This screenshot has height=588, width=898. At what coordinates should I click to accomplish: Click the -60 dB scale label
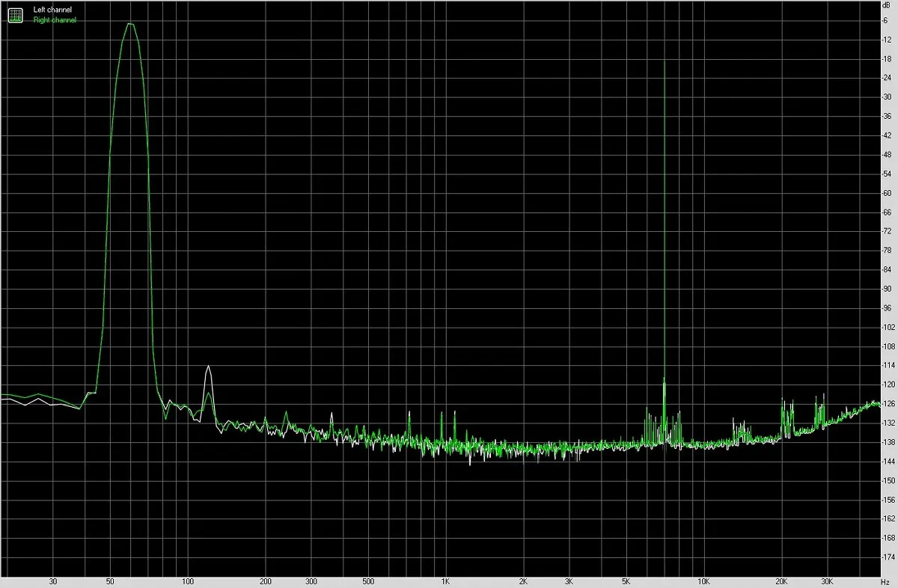click(x=887, y=193)
